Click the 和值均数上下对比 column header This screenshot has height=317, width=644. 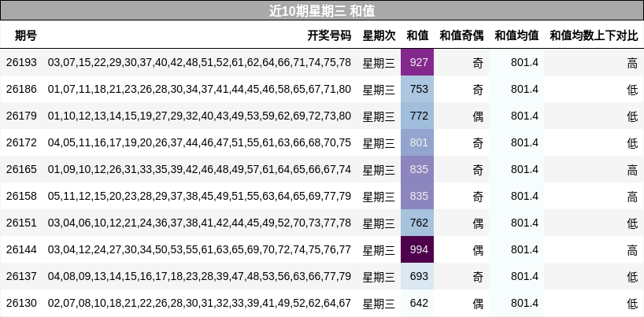click(x=594, y=35)
